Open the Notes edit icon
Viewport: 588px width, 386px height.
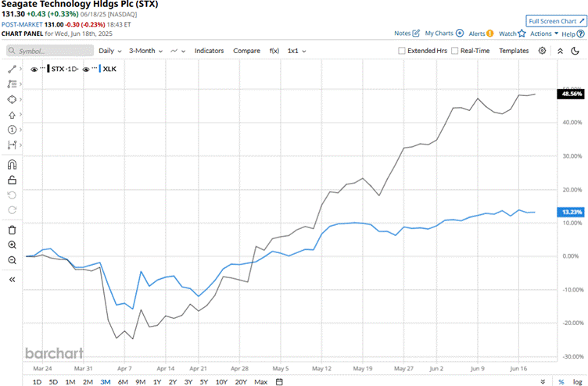pyautogui.click(x=416, y=34)
